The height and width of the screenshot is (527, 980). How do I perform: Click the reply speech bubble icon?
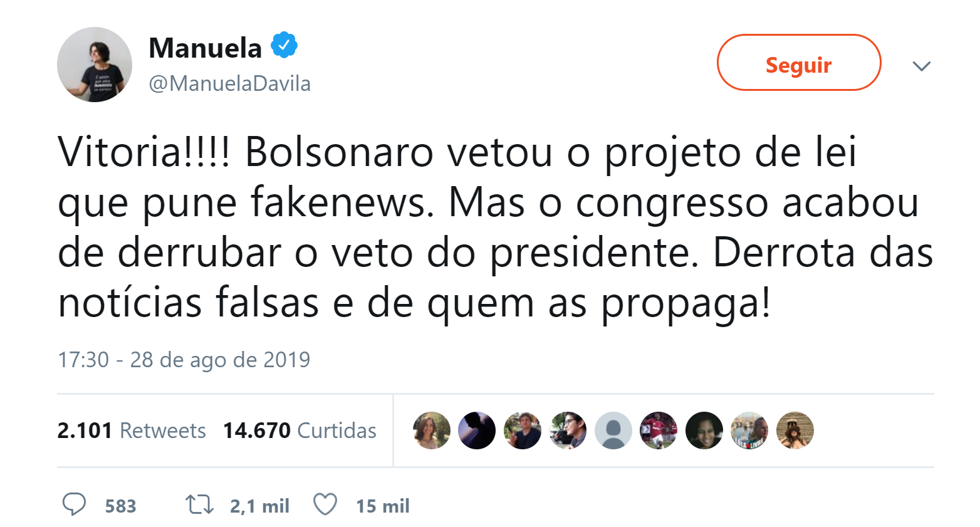(x=74, y=504)
